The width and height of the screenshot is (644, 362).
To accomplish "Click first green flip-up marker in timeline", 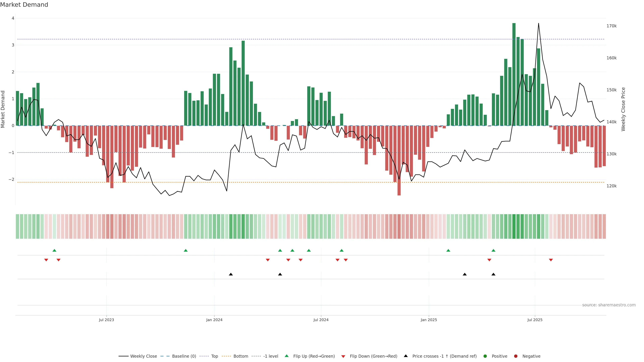I will point(54,250).
